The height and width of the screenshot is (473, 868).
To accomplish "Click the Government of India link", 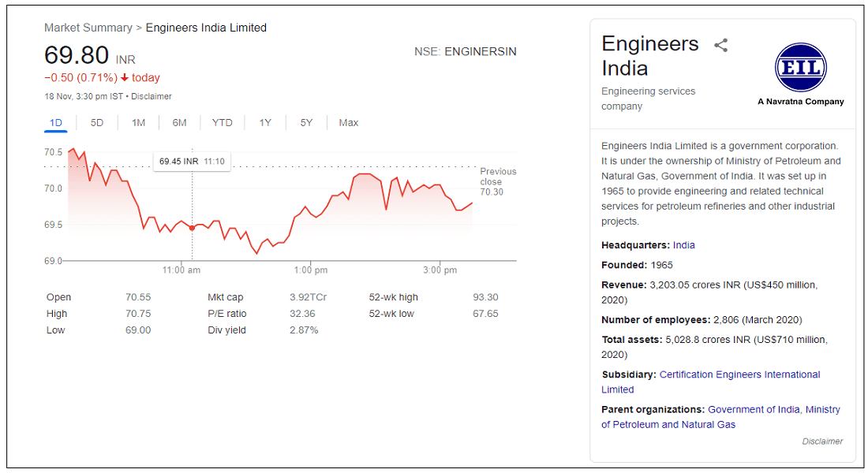I will coord(754,409).
